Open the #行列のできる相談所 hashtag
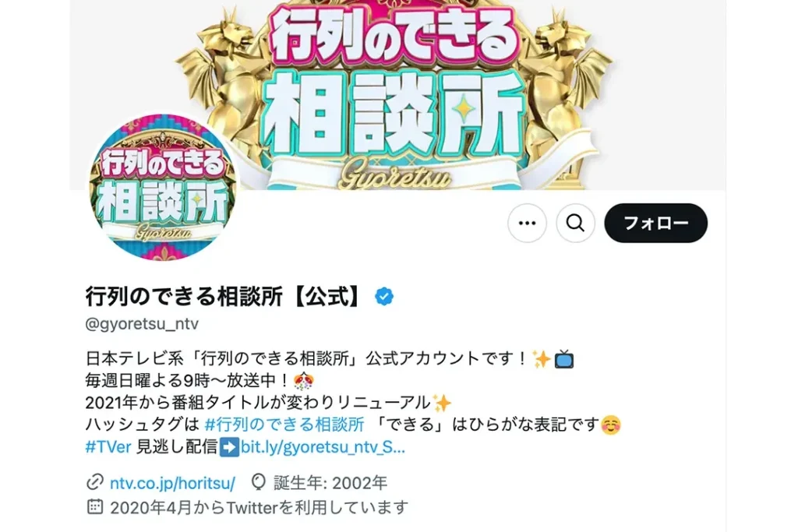Viewport: 798px width, 532px height. pos(284,425)
